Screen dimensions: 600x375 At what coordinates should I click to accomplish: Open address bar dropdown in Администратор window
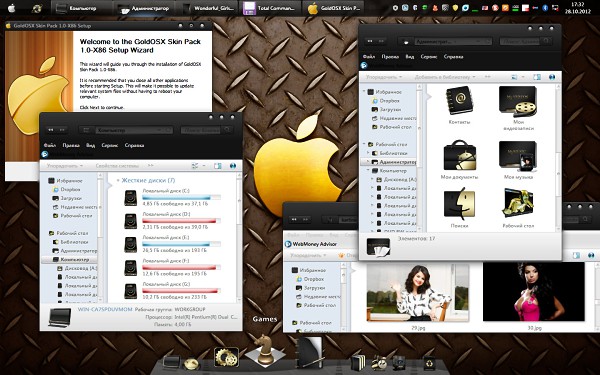pos(478,41)
